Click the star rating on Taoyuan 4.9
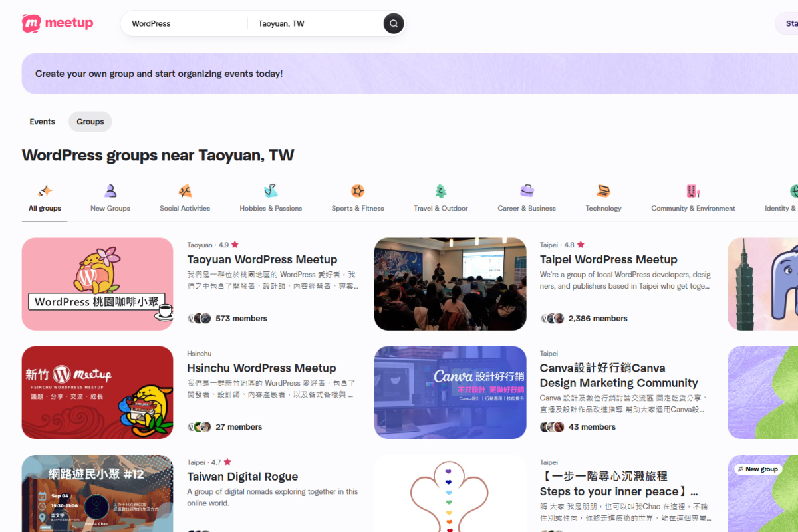 [x=235, y=245]
